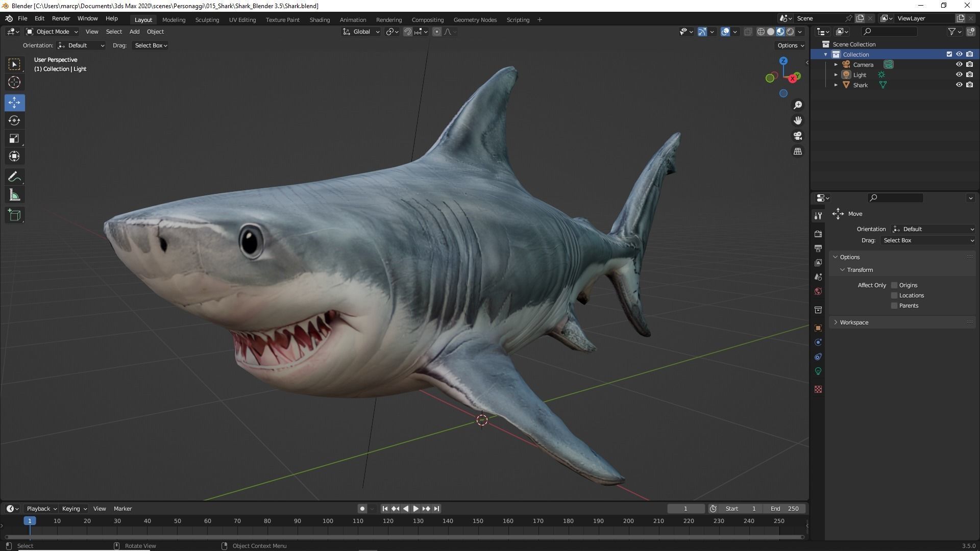Jump to the timeline end frame
The height and width of the screenshot is (551, 980).
coord(436,509)
